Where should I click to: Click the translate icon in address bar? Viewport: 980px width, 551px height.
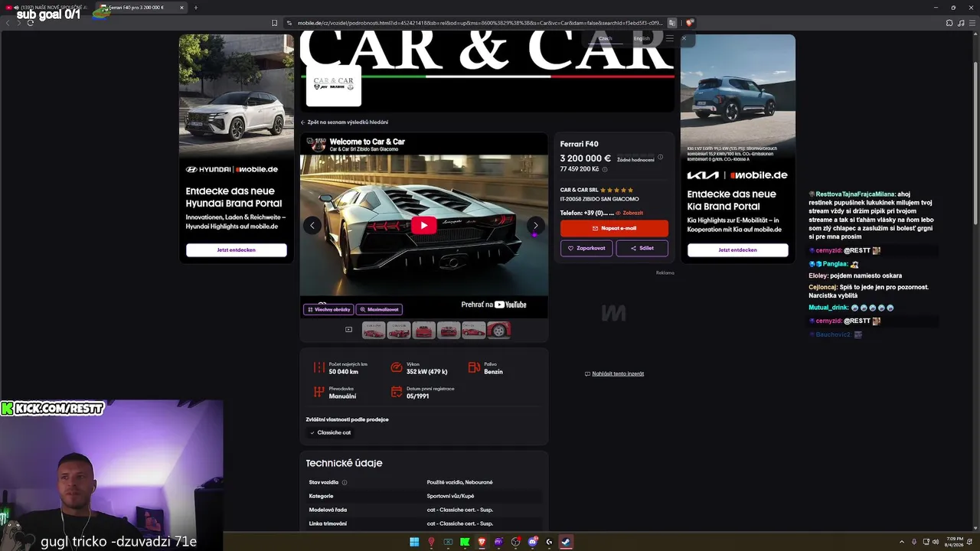pos(671,23)
